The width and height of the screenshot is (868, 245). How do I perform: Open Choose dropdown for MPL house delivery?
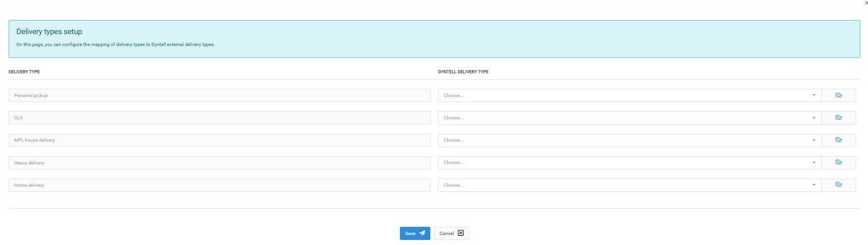[x=630, y=140]
